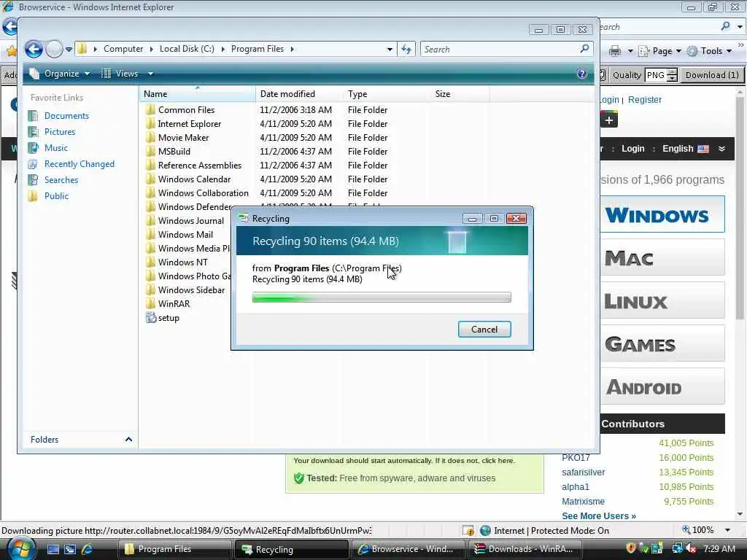Screen dimensions: 747x560
Task: Open Pictures favorite link
Action: pos(60,132)
